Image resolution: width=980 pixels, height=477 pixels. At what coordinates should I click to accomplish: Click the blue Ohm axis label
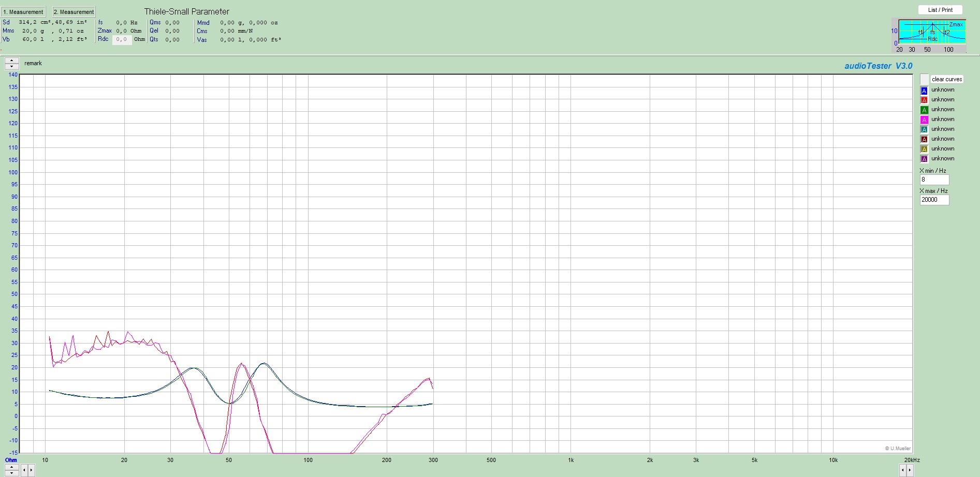pos(11,460)
